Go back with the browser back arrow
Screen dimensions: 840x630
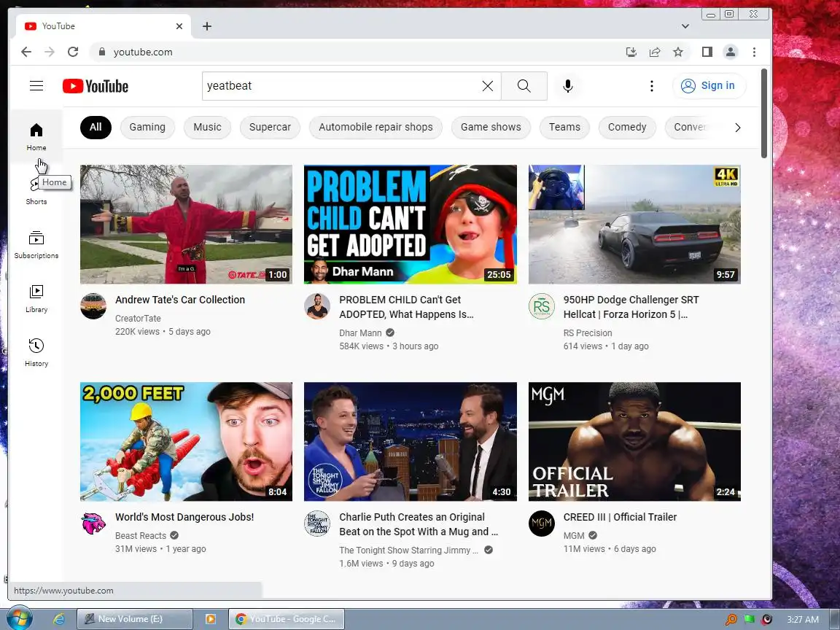click(26, 52)
